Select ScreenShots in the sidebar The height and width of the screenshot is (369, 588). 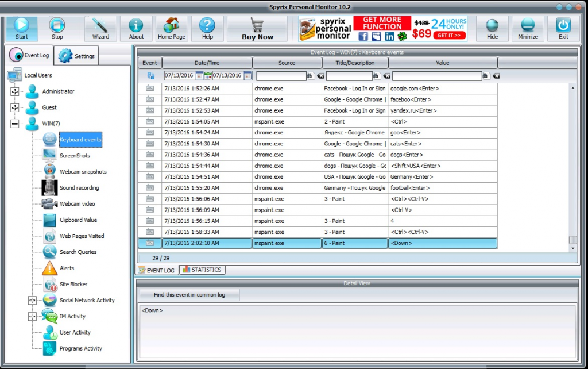tap(74, 156)
